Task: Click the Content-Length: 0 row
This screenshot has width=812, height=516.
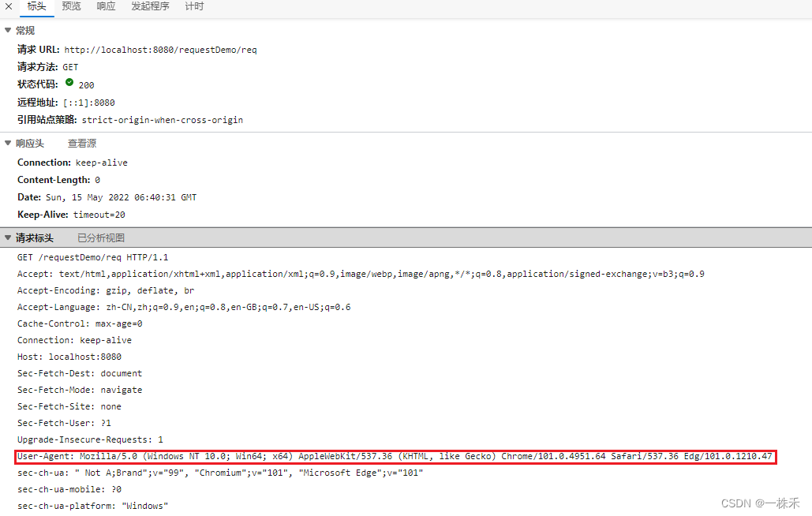Action: coord(58,180)
